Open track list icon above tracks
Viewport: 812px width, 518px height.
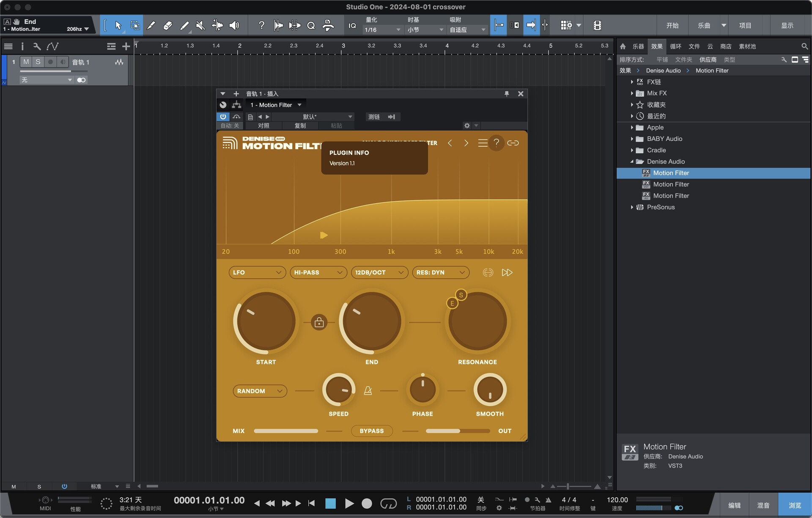8,47
